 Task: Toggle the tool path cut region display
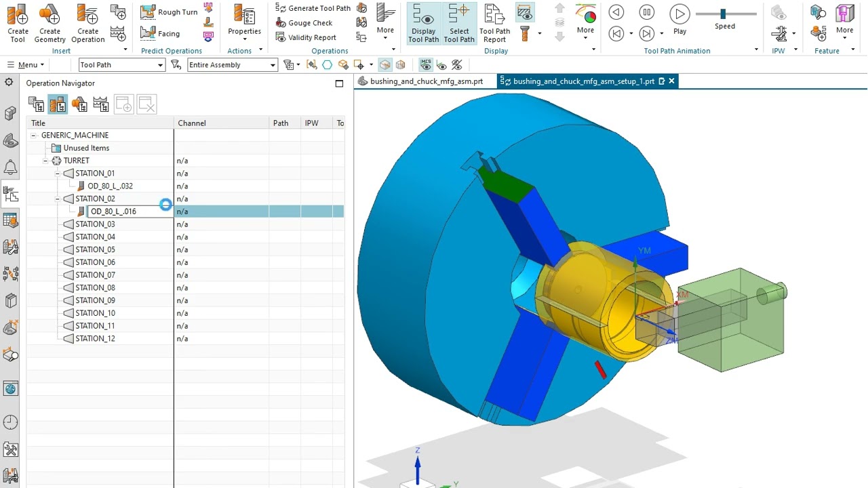point(524,12)
